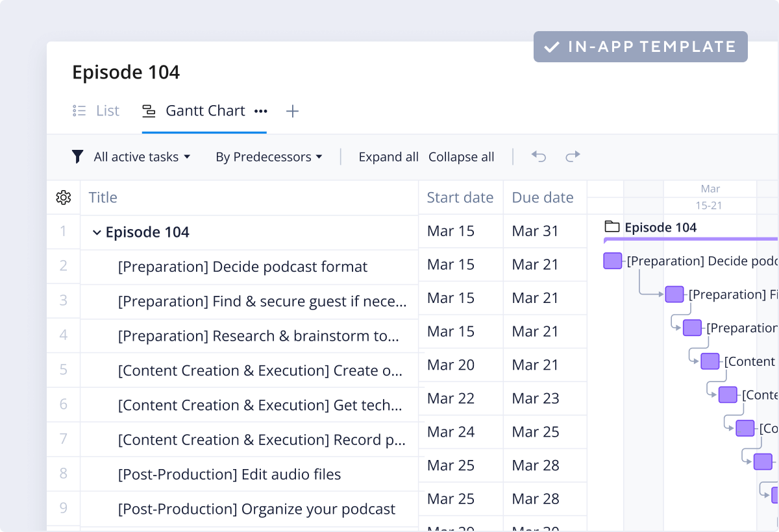Click Episode 104 page title

[x=126, y=72]
